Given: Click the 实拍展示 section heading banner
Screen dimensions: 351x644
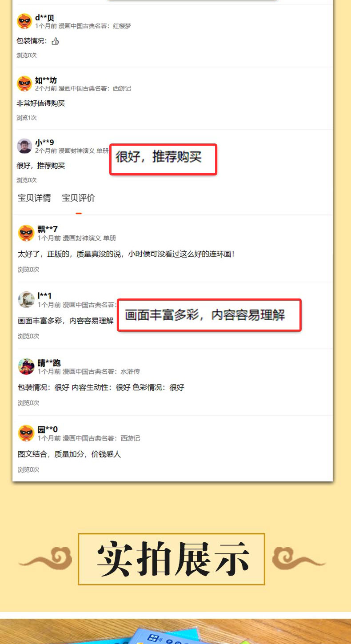Looking at the screenshot, I should click(172, 559).
